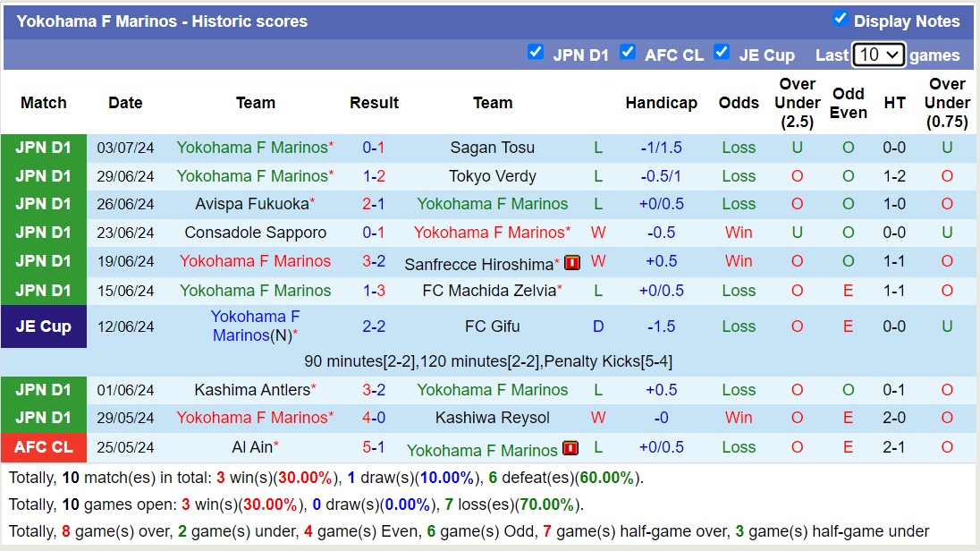Screen dimensions: 980x551
Task: Open the Last 10 games dropdown
Action: tap(878, 55)
